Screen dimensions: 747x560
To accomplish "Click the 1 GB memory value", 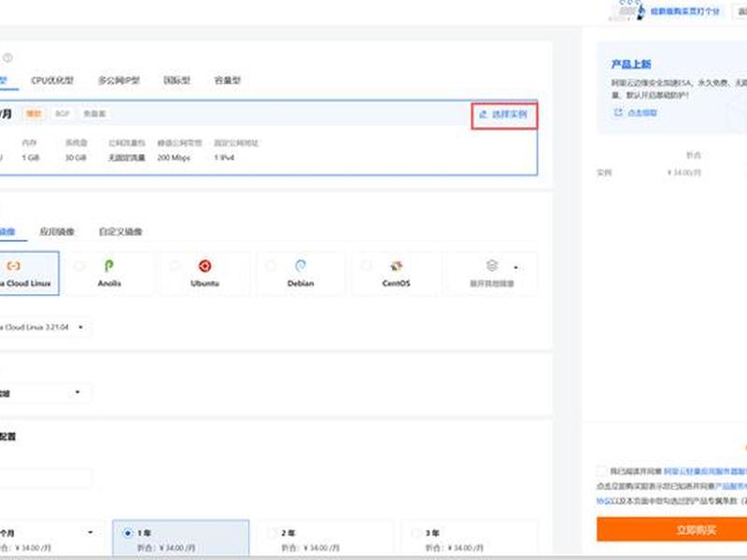I will (x=31, y=158).
